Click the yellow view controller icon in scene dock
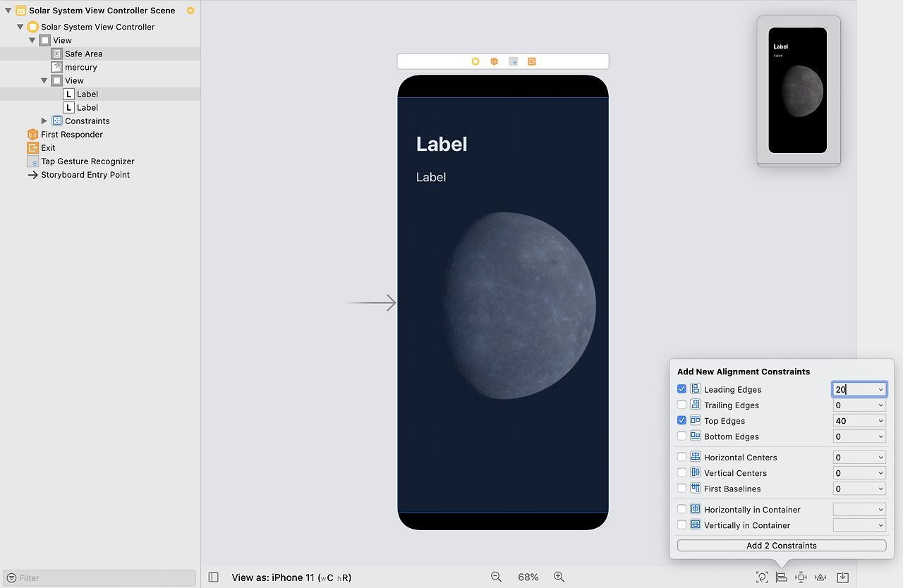This screenshot has width=903, height=588. (x=475, y=61)
